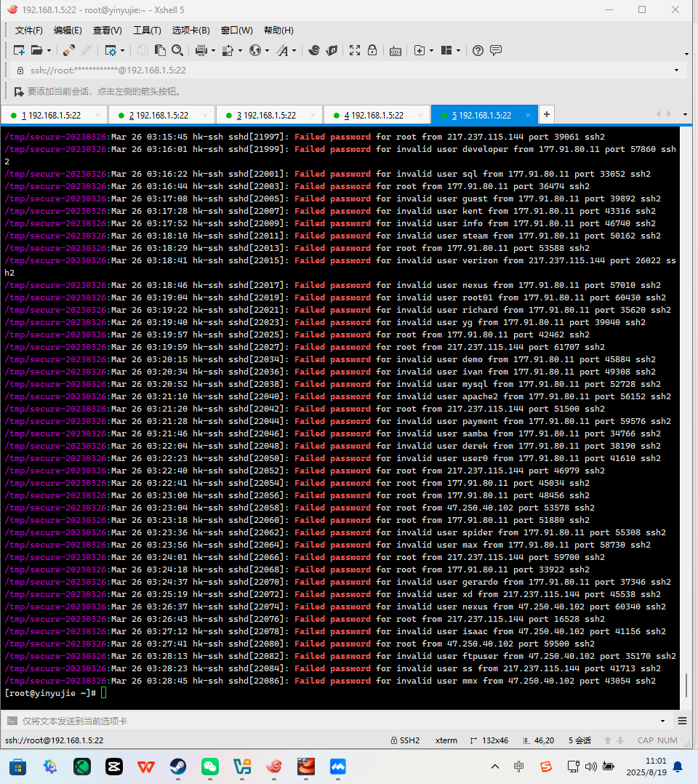This screenshot has height=784, width=698.
Task: Open the compose bar hamburger menu
Action: 683,721
